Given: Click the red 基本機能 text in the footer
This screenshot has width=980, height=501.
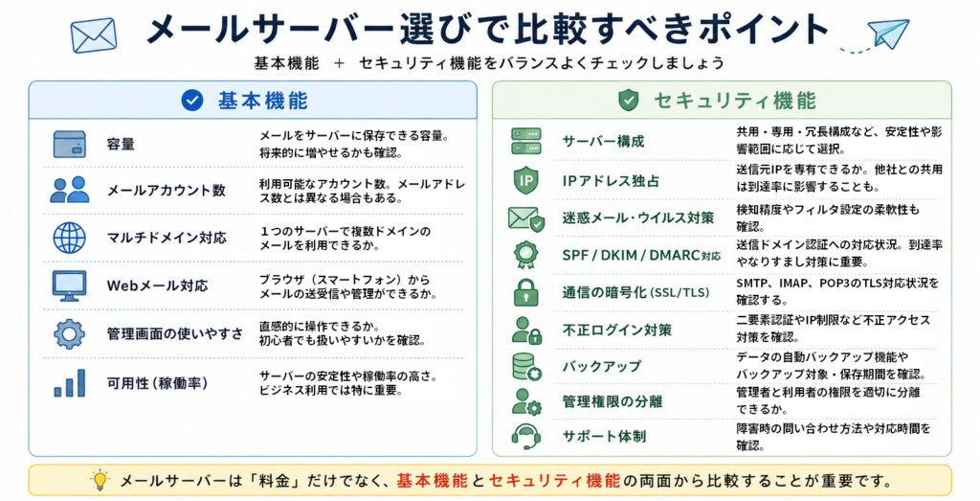Looking at the screenshot, I should click(x=432, y=481).
